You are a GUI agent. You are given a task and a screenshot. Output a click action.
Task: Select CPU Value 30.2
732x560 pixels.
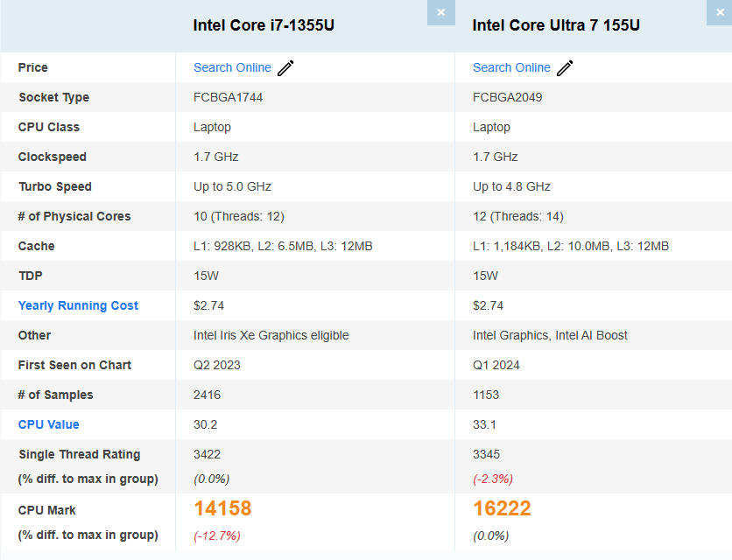click(x=205, y=424)
